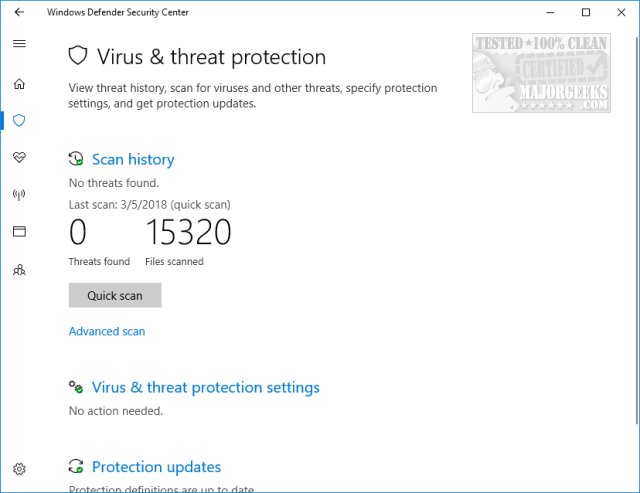The image size is (640, 493).
Task: Open the Settings gear icon
Action: pyautogui.click(x=19, y=469)
